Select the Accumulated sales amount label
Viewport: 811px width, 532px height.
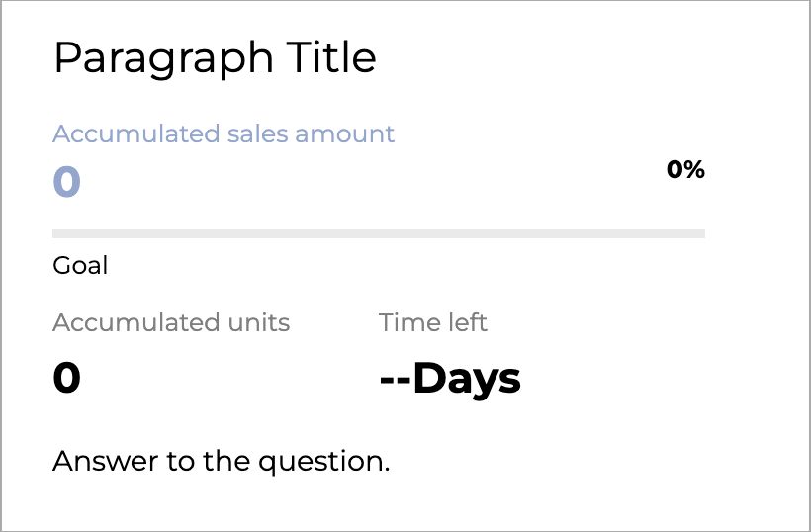click(x=224, y=133)
